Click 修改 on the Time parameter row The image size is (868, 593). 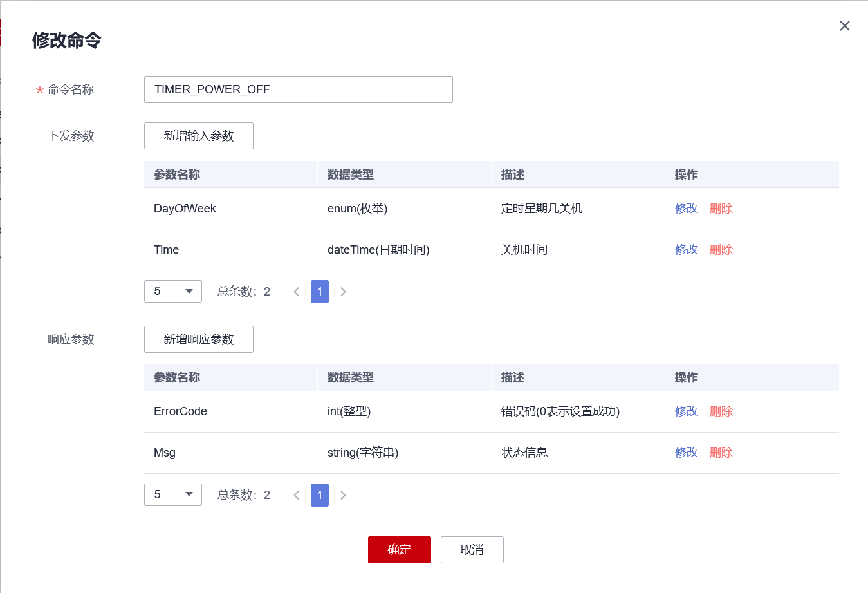coord(686,249)
